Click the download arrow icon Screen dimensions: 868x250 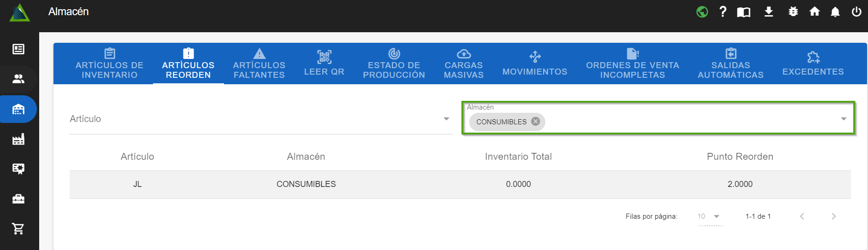(x=768, y=12)
